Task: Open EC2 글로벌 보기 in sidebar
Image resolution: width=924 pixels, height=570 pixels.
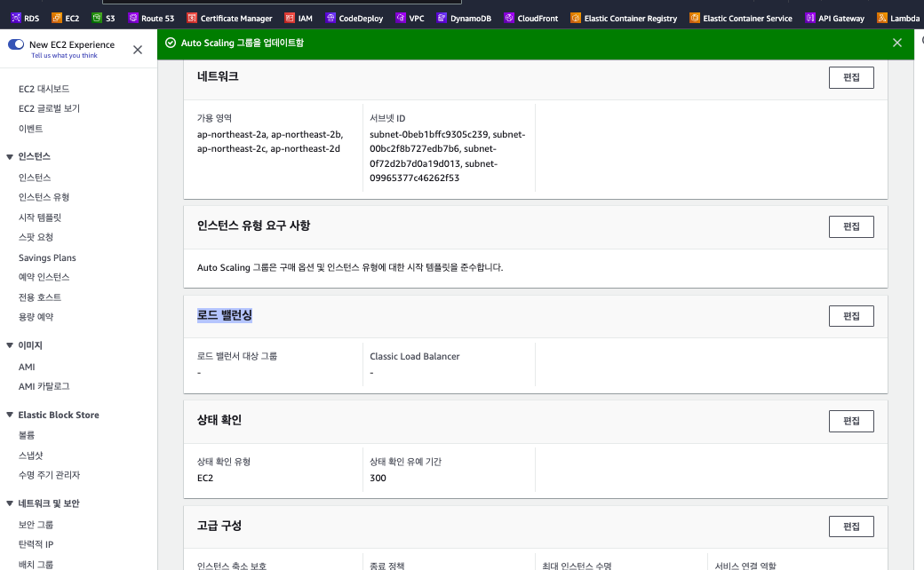Action: (49, 108)
